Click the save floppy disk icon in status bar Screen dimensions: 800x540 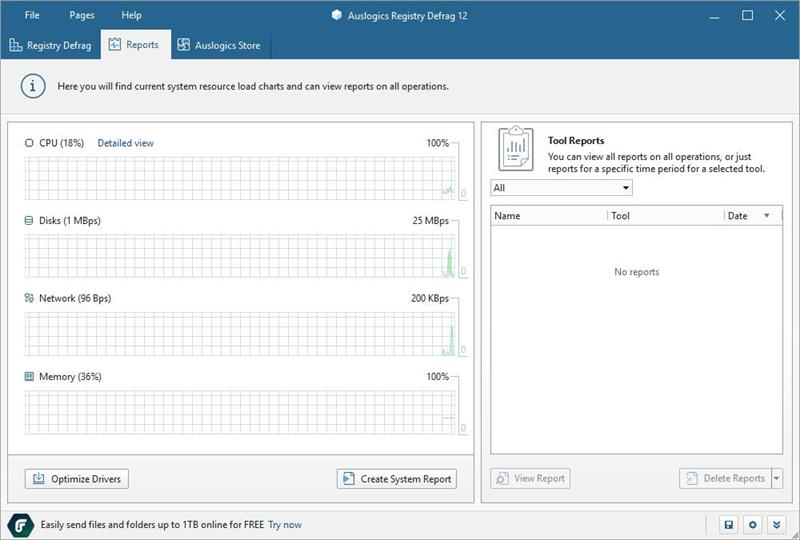click(729, 524)
